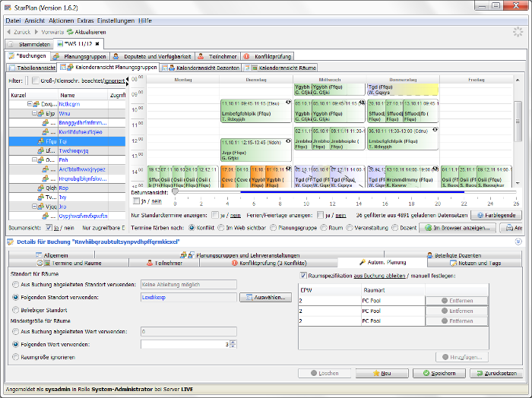The height and width of the screenshot is (398, 532).
Task: Click the Planungsgruppen tab icon
Action: tap(56, 56)
